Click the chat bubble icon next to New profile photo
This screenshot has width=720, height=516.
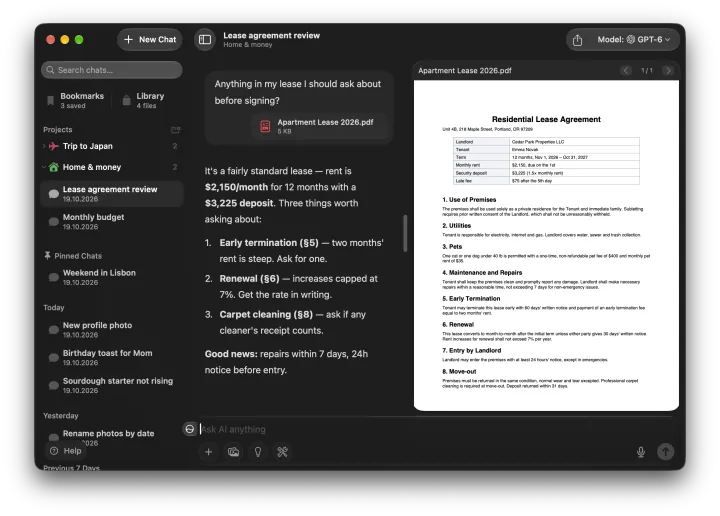pos(54,330)
